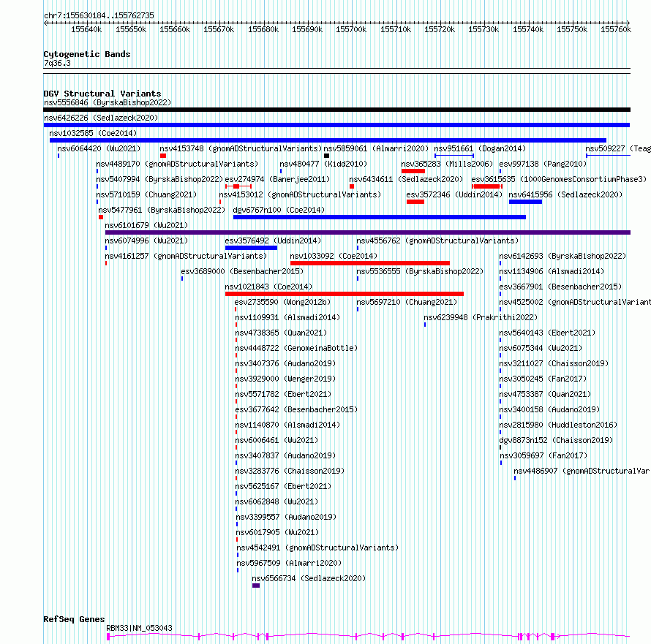Click nsv1140870 (Alsmadi2014) label

tap(287, 425)
